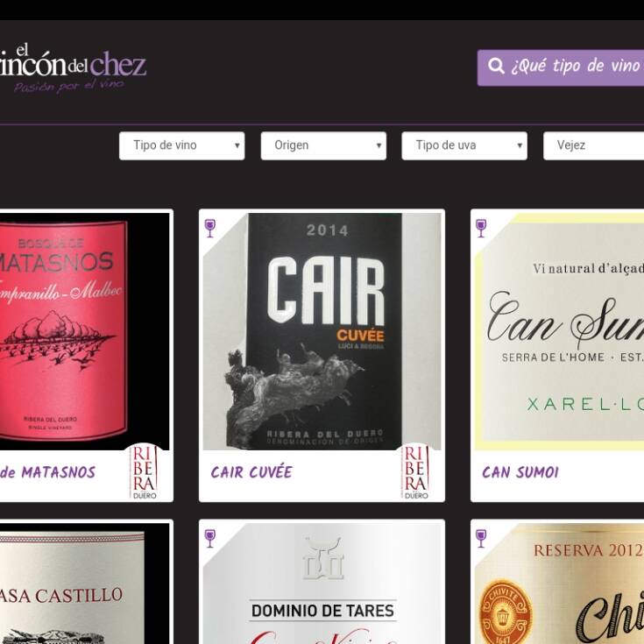The height and width of the screenshot is (644, 644).
Task: Click wine glass icon on Chivite Reserva card
Action: point(481,538)
